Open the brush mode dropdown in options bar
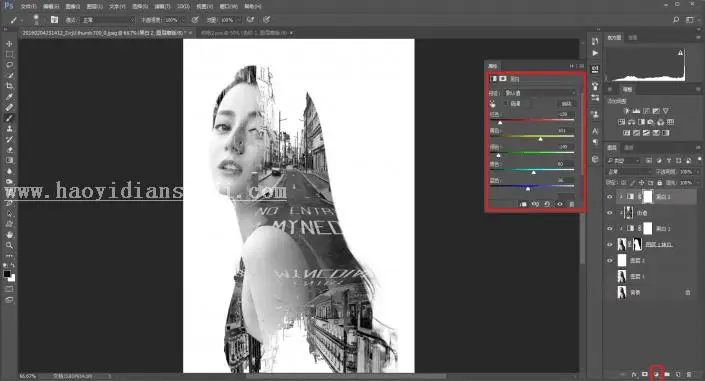The image size is (705, 381). click(x=108, y=20)
